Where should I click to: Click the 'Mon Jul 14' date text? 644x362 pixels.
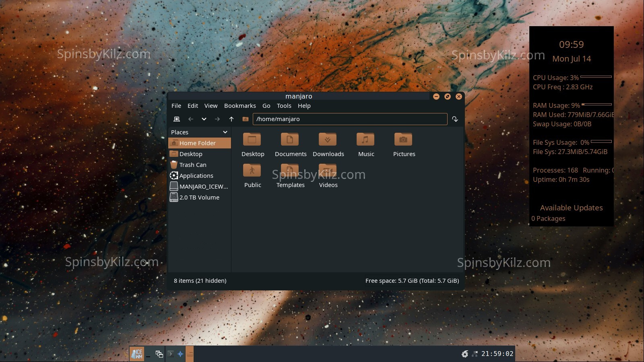tap(572, 59)
